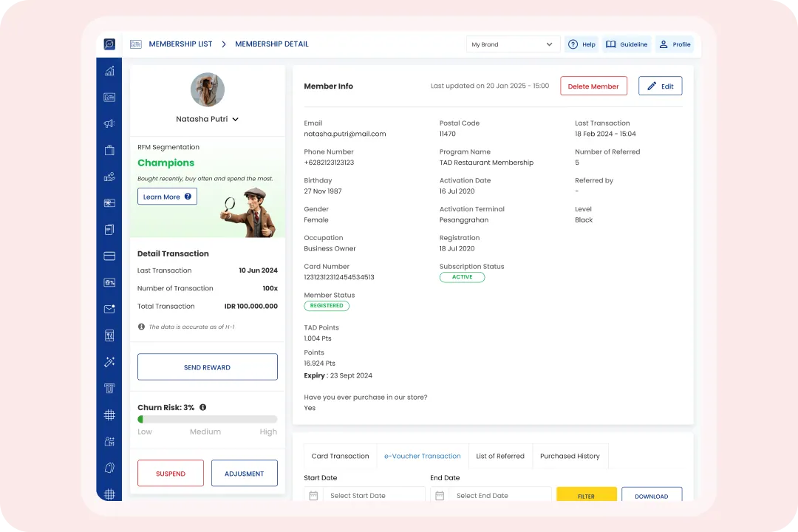
Task: Open the gift card sidebar icon
Action: click(109, 203)
